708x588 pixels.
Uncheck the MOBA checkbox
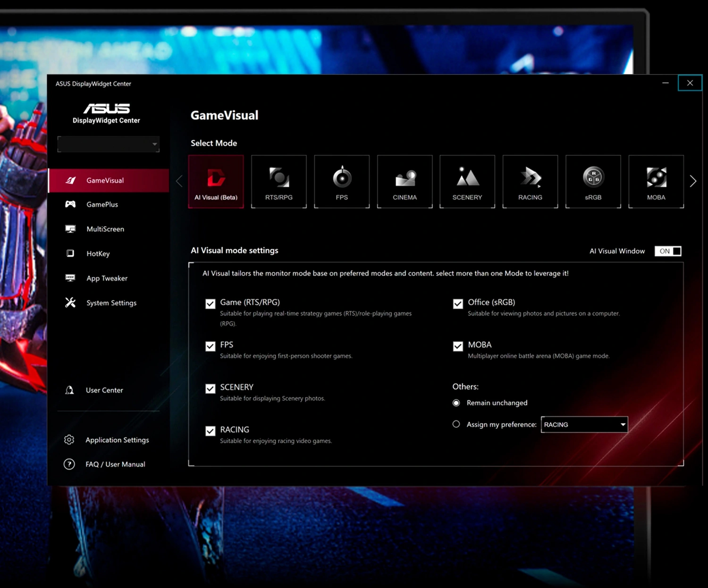(458, 346)
